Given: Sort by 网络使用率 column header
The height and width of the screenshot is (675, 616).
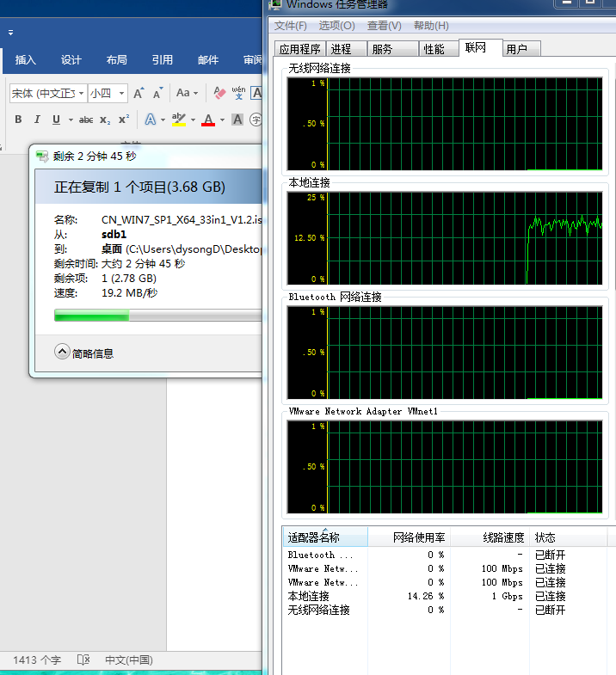Looking at the screenshot, I should 409,537.
